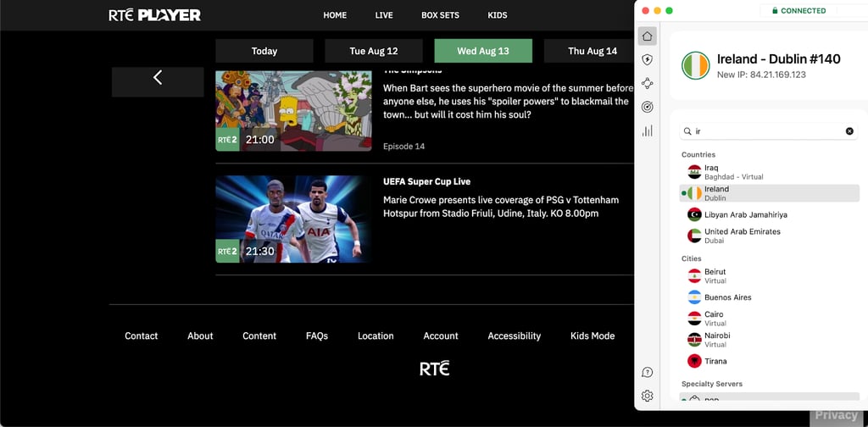Click the United Arab Emirates flag
The width and height of the screenshot is (868, 427).
(x=694, y=236)
